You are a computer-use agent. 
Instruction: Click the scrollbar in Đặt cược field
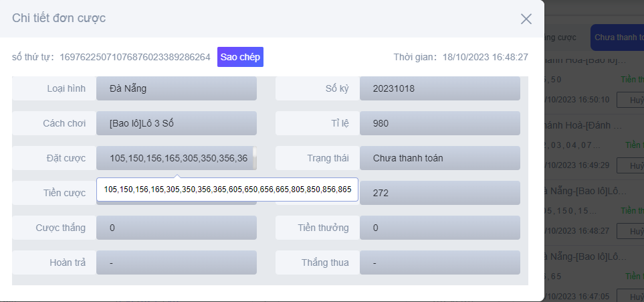tap(254, 157)
